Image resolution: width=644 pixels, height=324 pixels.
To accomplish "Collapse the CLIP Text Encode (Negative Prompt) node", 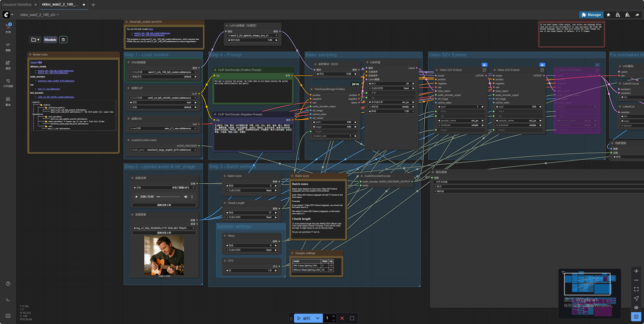I will [x=215, y=114].
